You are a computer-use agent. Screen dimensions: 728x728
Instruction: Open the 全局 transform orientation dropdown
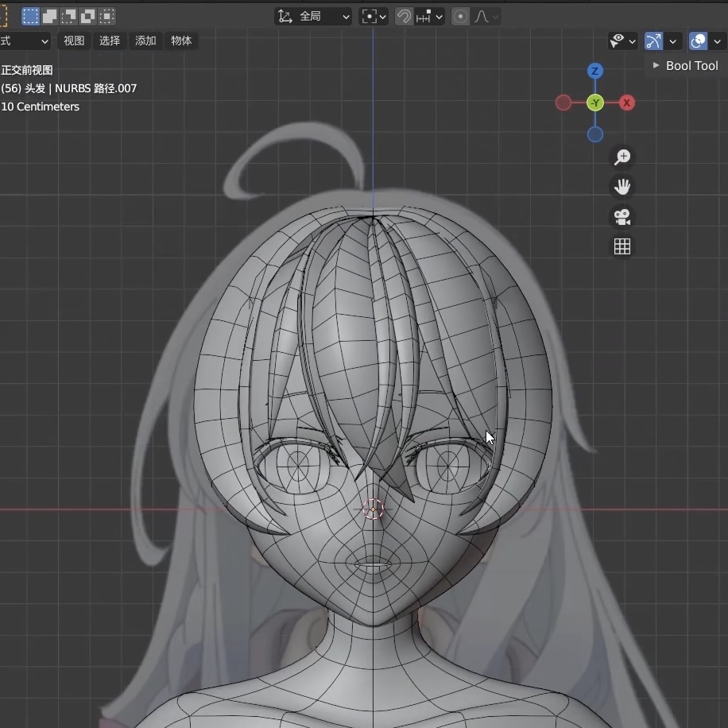[313, 17]
